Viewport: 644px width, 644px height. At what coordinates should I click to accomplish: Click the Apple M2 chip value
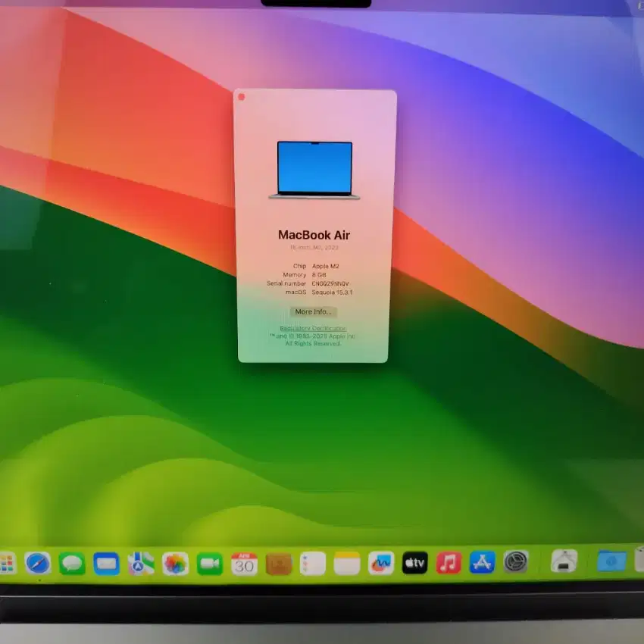click(x=326, y=266)
